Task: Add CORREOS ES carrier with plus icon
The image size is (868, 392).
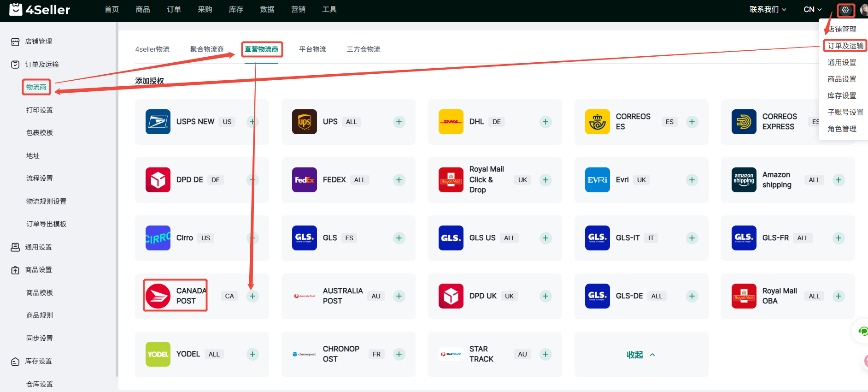Action: [692, 122]
